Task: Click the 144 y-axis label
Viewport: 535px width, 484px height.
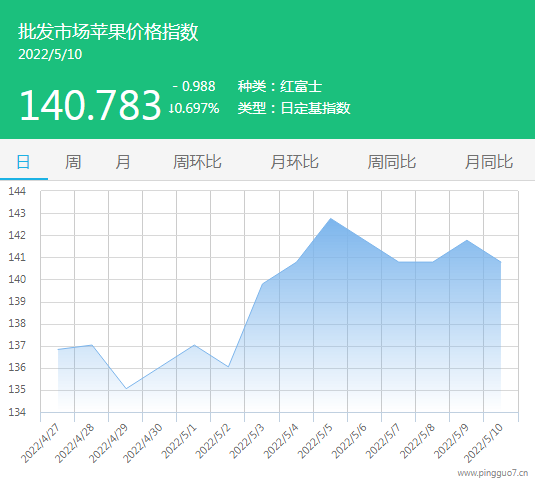Action: pos(17,191)
